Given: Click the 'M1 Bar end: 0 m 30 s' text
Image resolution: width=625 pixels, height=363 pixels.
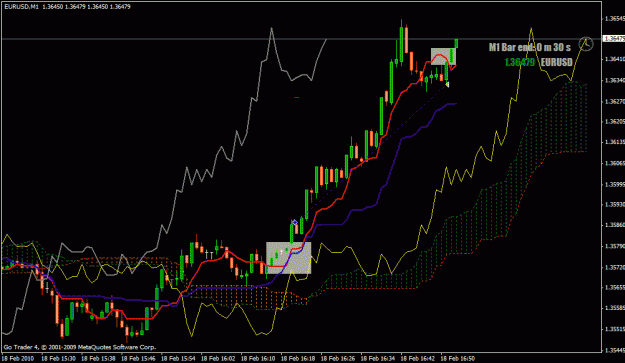Looking at the screenshot, I should pos(529,47).
